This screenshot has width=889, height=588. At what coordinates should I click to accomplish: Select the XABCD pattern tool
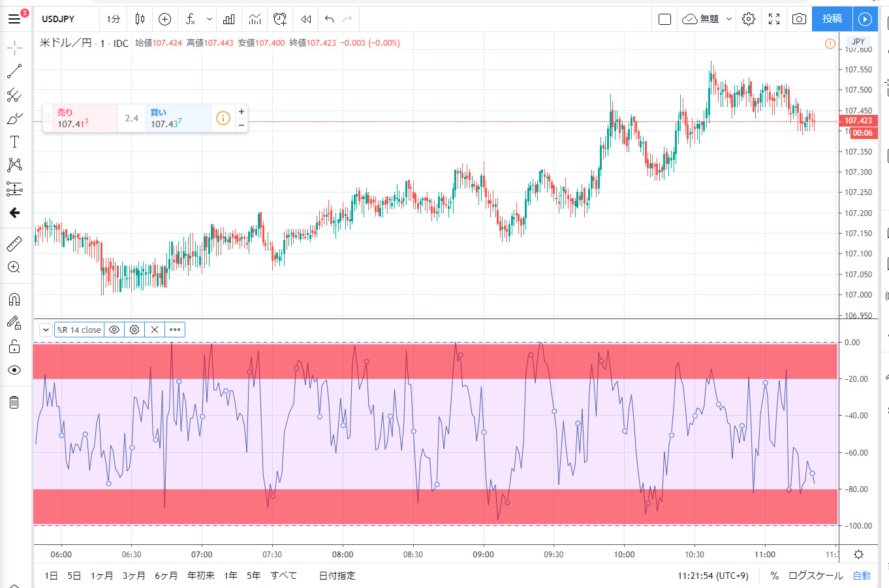[x=14, y=165]
